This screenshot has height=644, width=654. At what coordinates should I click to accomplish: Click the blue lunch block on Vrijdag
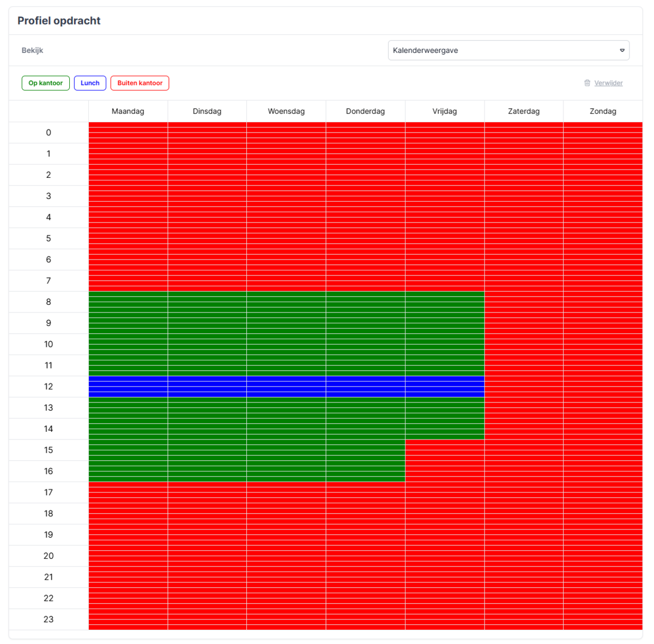point(445,387)
